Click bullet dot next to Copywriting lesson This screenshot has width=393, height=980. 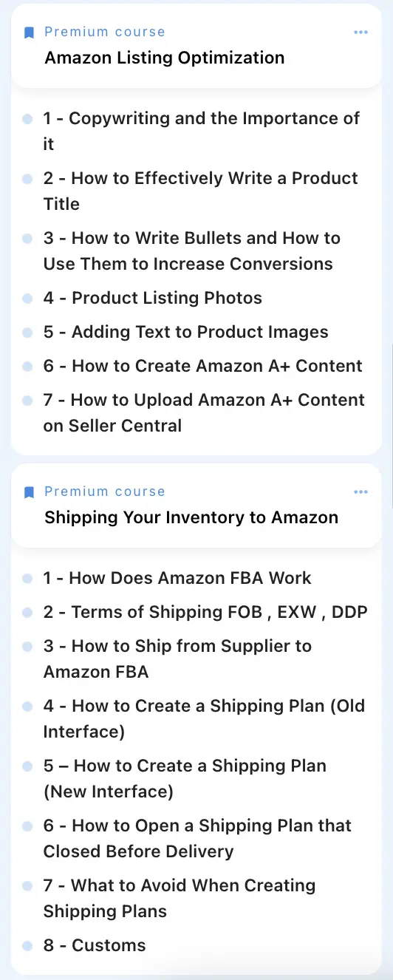(27, 119)
